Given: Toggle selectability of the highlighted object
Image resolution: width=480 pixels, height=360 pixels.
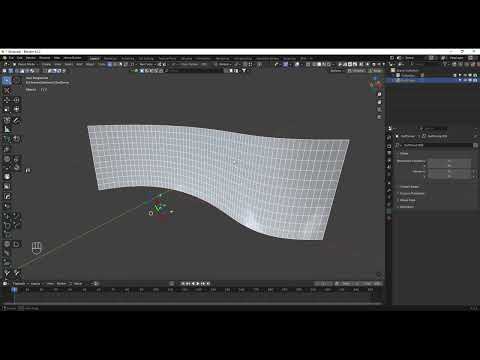Looking at the screenshot, I should 460,80.
